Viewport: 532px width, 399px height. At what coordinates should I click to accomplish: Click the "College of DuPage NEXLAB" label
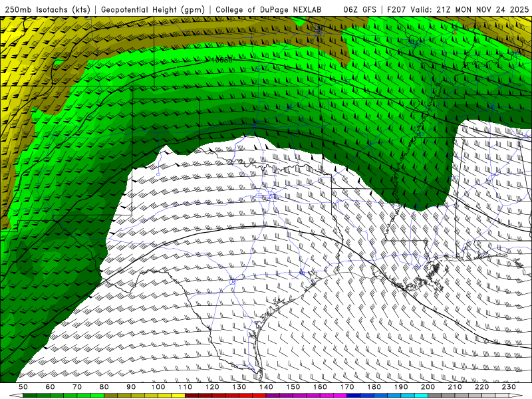pyautogui.click(x=269, y=10)
